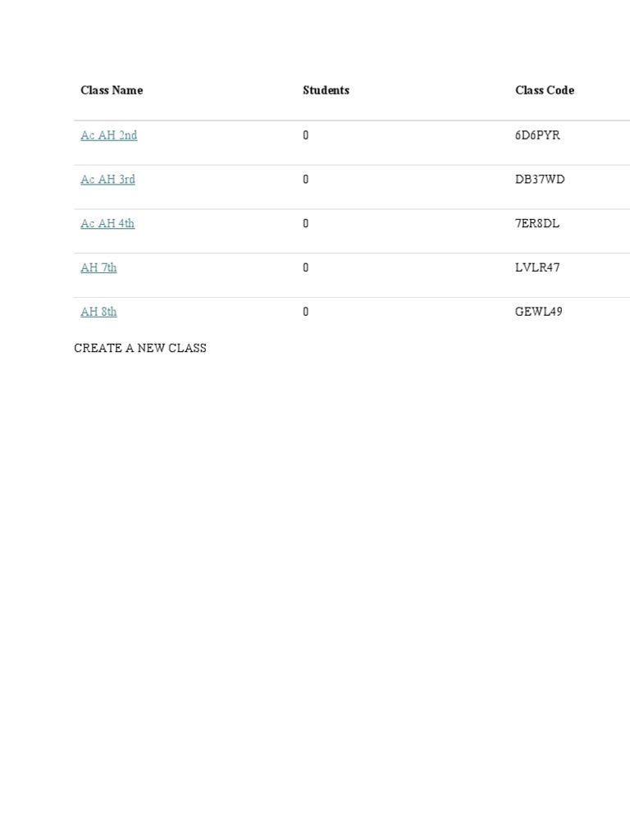Open the Ac AH 3rd class link

107,180
